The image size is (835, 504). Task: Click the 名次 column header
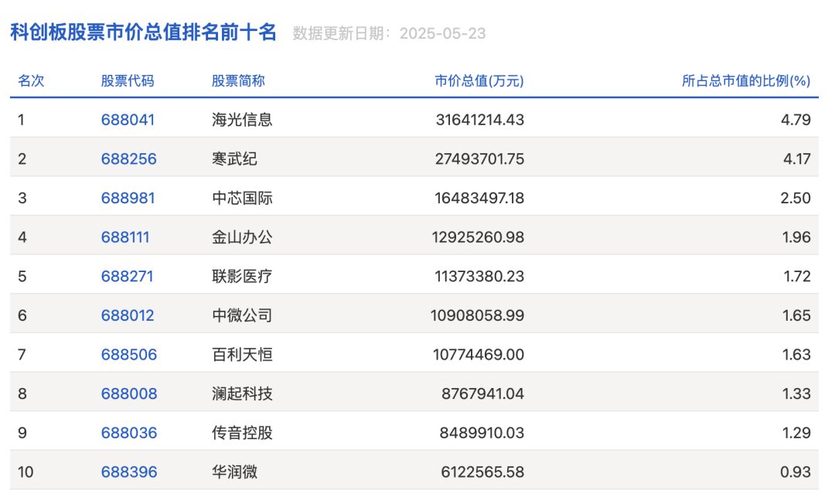(x=31, y=81)
